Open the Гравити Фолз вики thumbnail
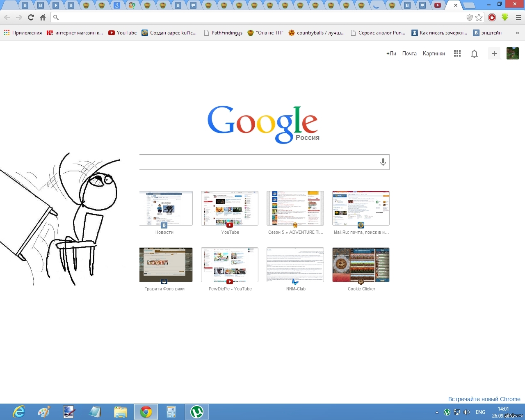 click(x=166, y=265)
